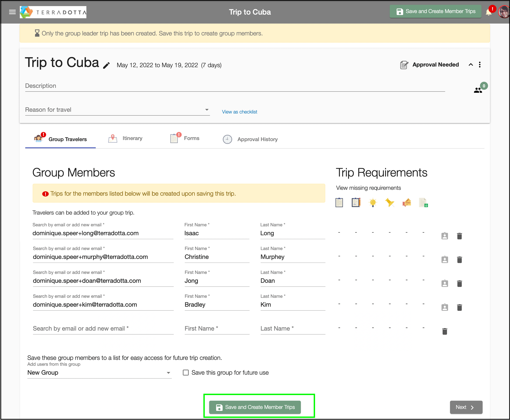Switch to the Forms tab
Screen dimensions: 510x420
(x=185, y=138)
